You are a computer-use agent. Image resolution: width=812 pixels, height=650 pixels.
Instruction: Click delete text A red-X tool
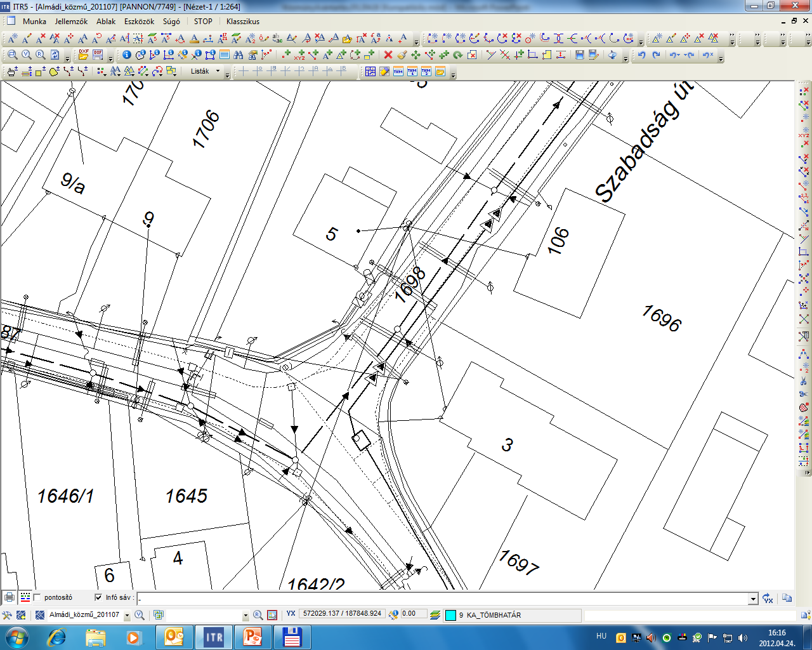[41, 39]
